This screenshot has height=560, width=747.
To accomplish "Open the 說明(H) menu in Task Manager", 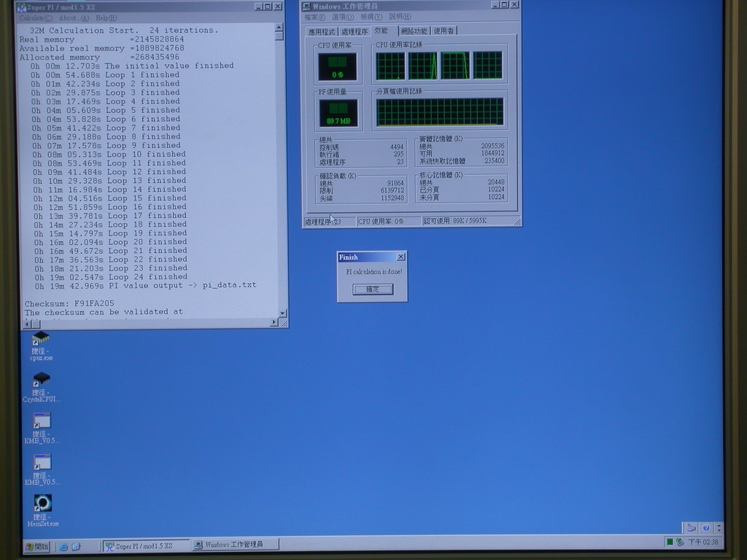I will pos(400,17).
